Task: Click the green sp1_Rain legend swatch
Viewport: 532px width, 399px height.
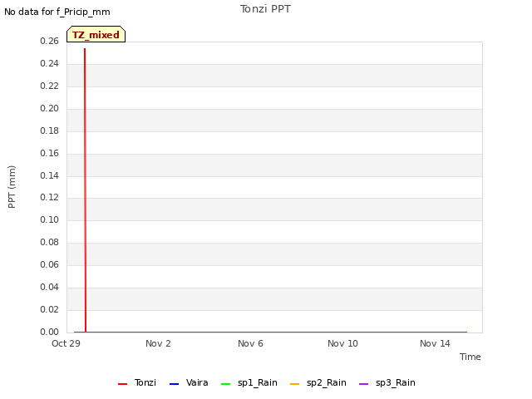Action: (x=225, y=384)
